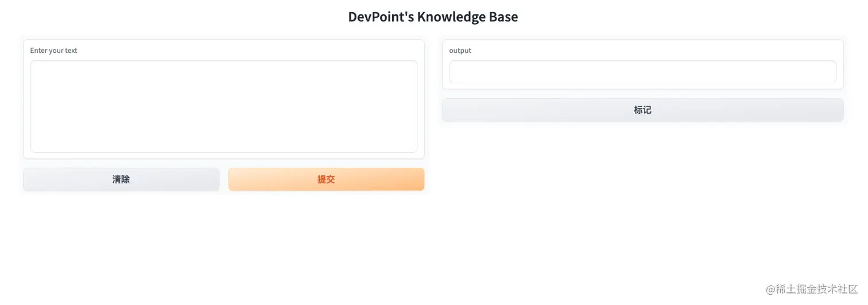Place cursor in the large input textarea
The height and width of the screenshot is (305, 868).
coord(223,106)
